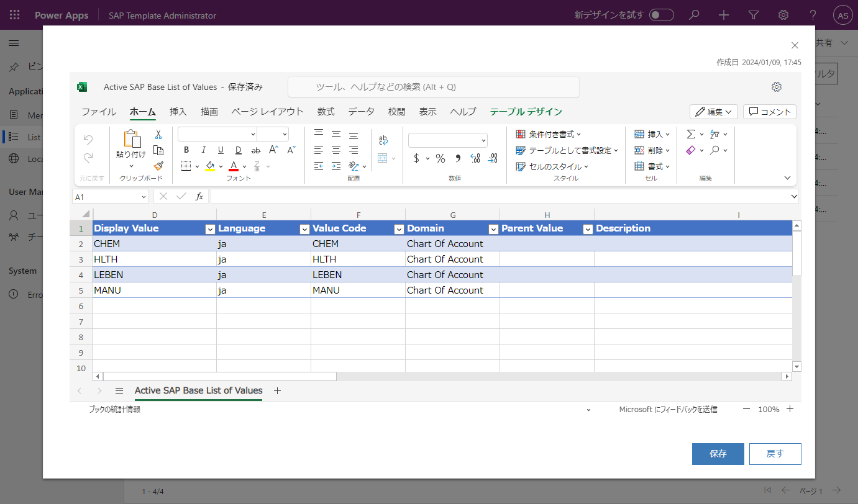Viewport: 858px width, 504px height.
Task: Toggle the 新デザインを試す switch
Action: click(662, 15)
